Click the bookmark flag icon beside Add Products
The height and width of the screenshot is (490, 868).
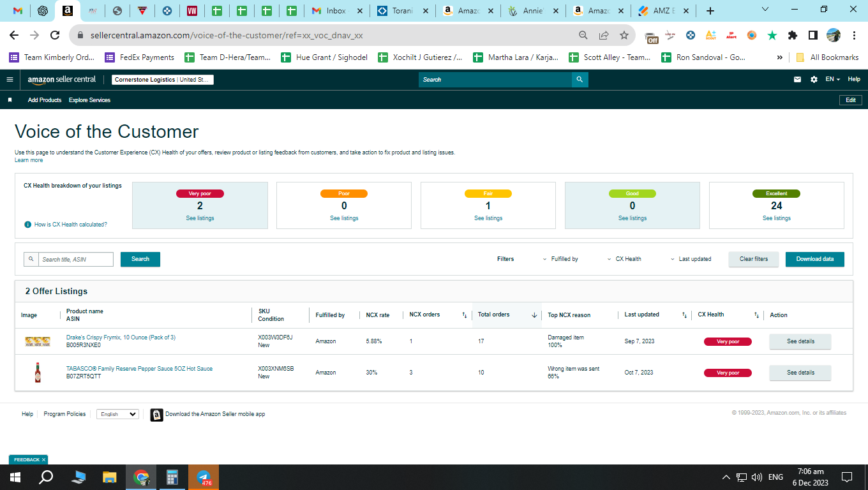pos(10,100)
